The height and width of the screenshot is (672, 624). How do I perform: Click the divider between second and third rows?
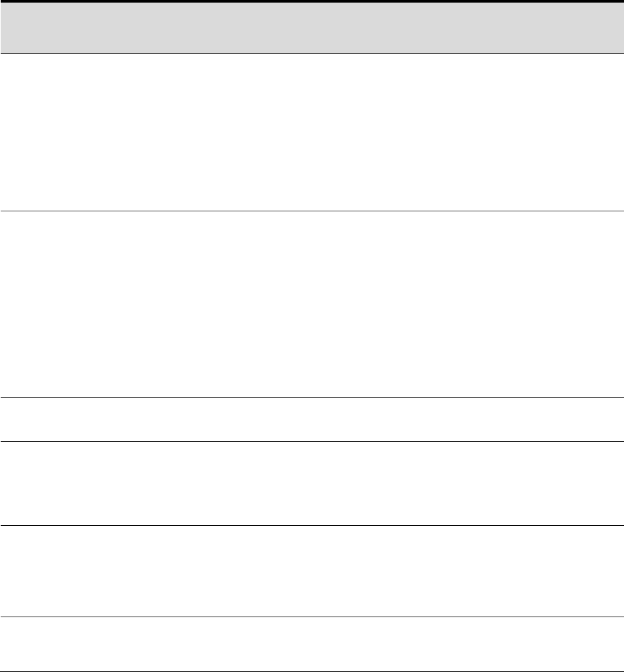tap(312, 398)
